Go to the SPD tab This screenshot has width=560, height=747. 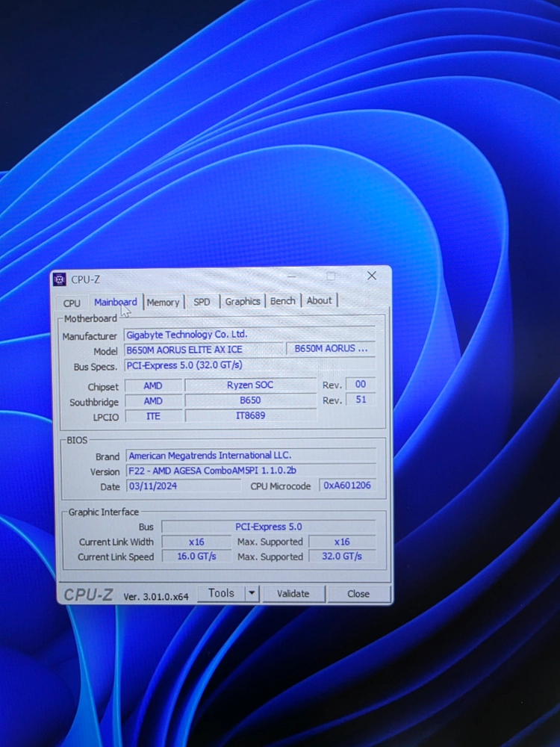(x=202, y=302)
